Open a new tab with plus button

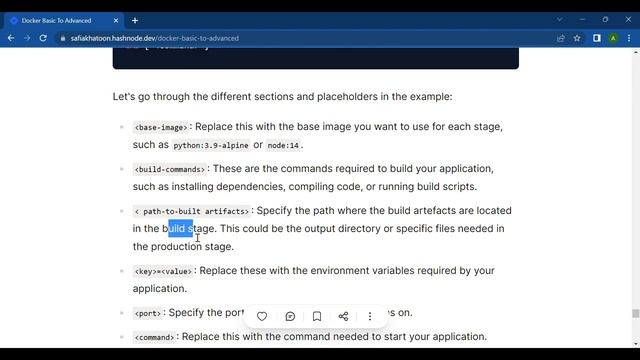click(x=135, y=20)
